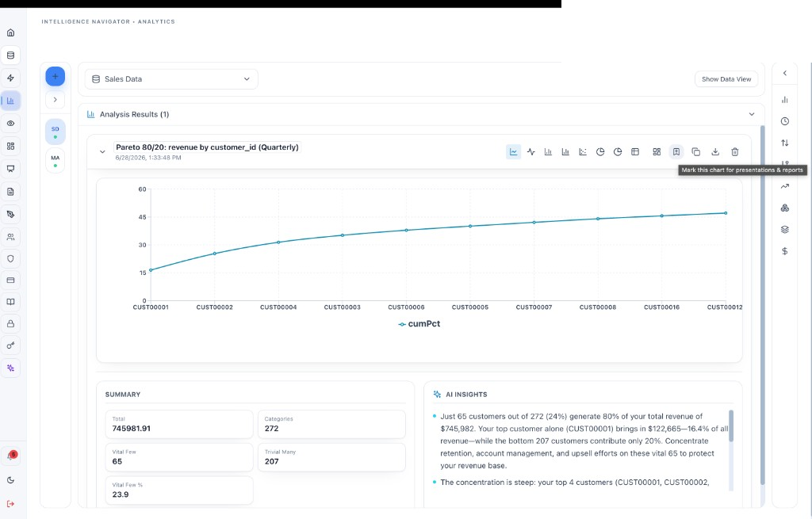The height and width of the screenshot is (519, 812).
Task: Click the Trivial Many 207 summary card
Action: [331, 457]
